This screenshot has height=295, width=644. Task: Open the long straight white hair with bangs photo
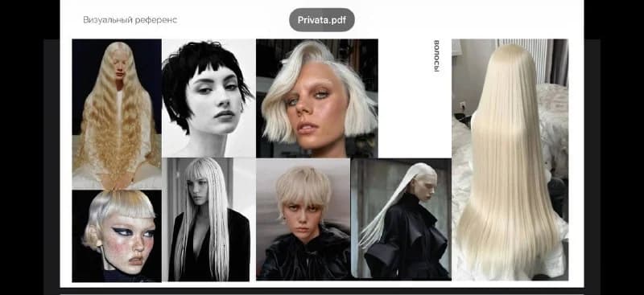coord(208,219)
